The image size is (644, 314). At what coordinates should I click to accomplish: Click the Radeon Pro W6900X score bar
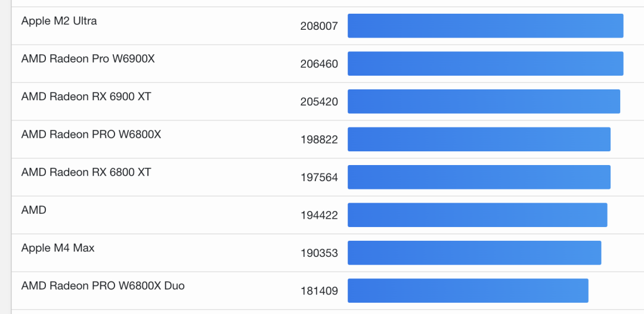click(x=485, y=64)
